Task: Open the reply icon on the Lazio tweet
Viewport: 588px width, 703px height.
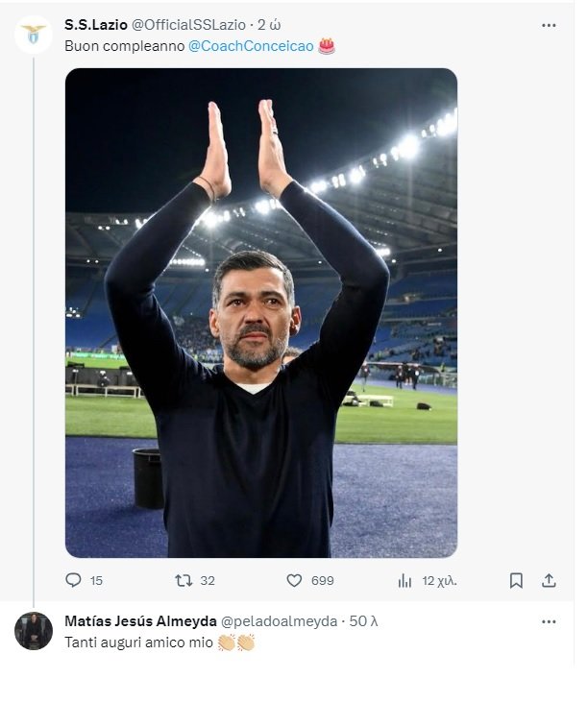Action: point(73,580)
